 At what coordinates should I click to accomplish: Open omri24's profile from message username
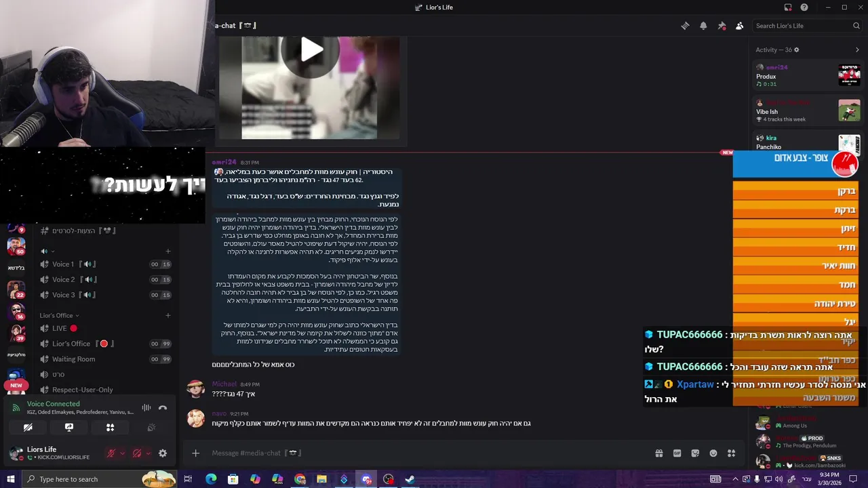[x=224, y=163]
